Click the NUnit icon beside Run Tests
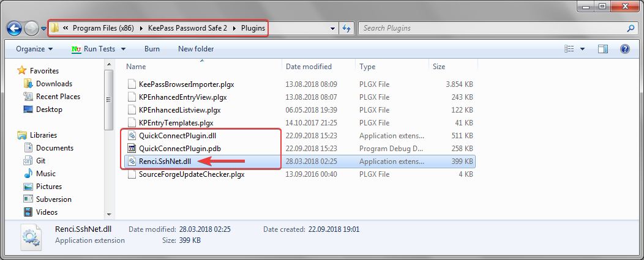This screenshot has width=644, height=260. pos(77,50)
